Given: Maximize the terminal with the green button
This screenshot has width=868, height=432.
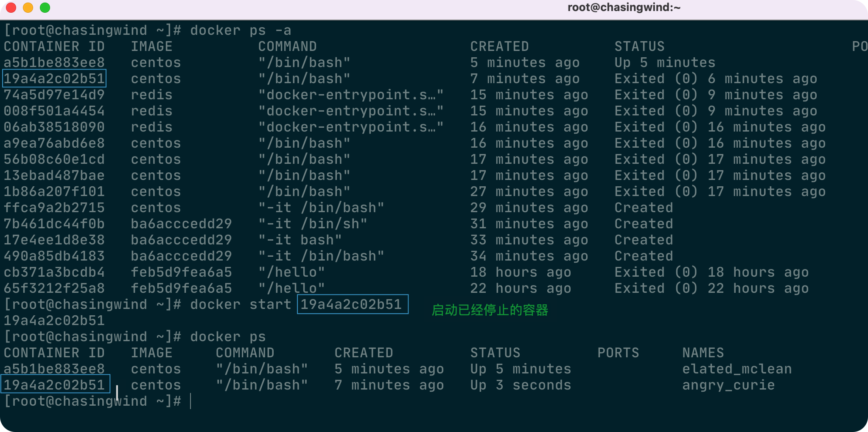Looking at the screenshot, I should [x=45, y=8].
